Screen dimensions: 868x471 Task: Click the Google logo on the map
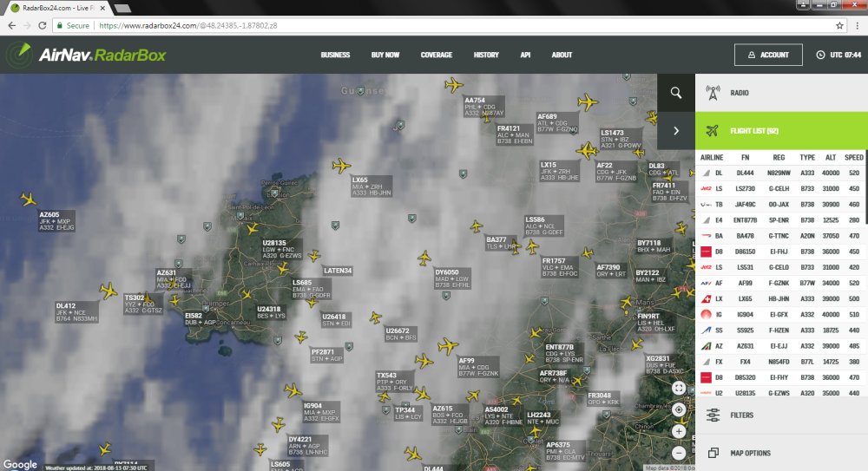click(x=20, y=464)
